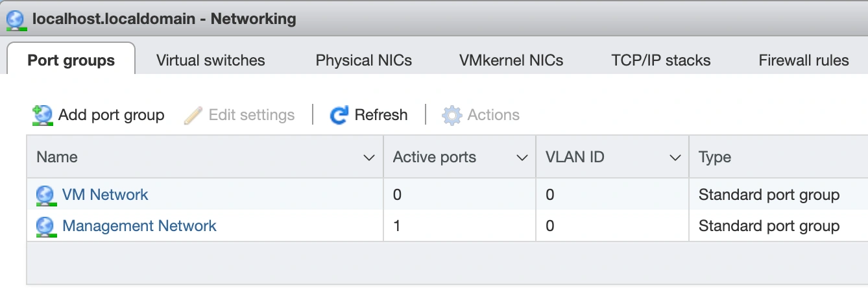Select the TCP/IP stacks tab
The image size is (868, 296).
pyautogui.click(x=660, y=60)
